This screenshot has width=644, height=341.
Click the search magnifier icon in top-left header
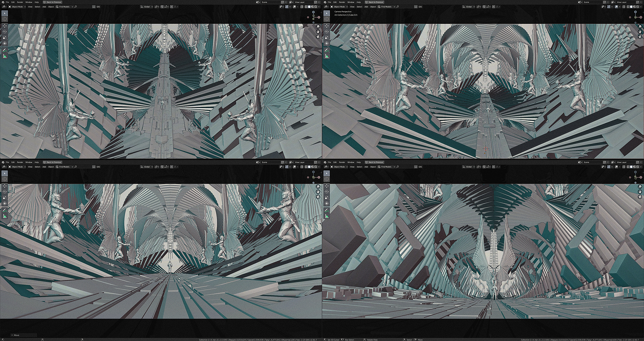click(76, 7)
